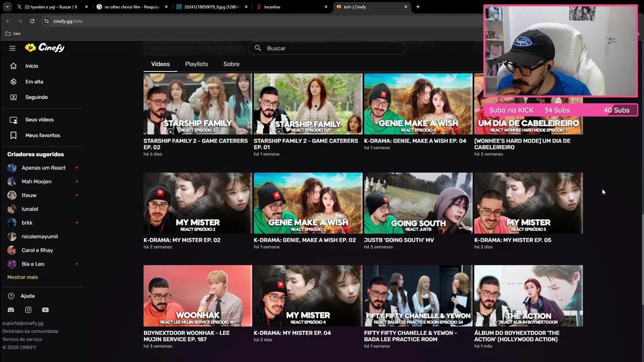Viewport: 644px width, 362px height.
Task: Open Cinefy YouTube icon link
Action: (x=45, y=310)
